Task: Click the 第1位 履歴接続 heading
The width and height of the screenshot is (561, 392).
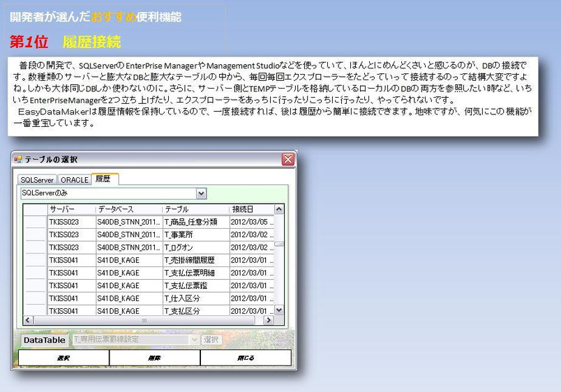Action: (x=65, y=42)
